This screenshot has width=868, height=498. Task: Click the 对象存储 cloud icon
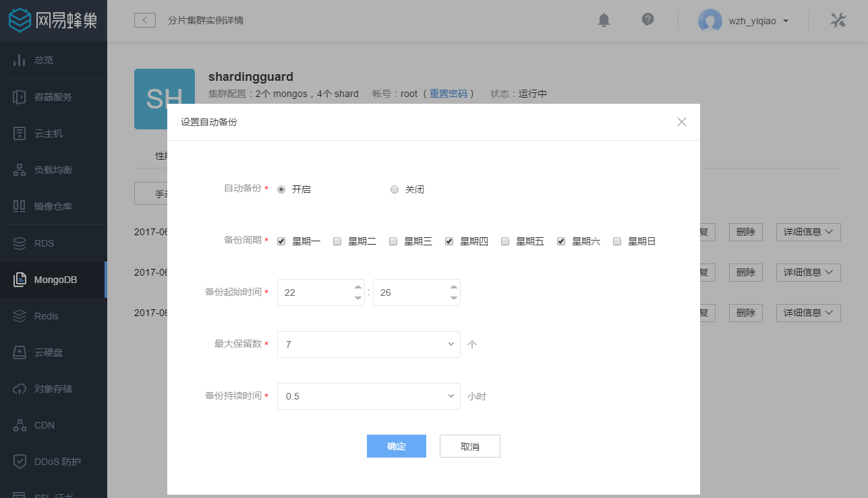tap(20, 389)
